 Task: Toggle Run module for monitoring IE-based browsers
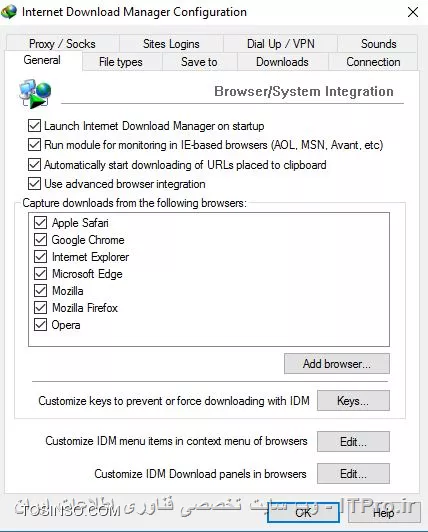[34, 145]
